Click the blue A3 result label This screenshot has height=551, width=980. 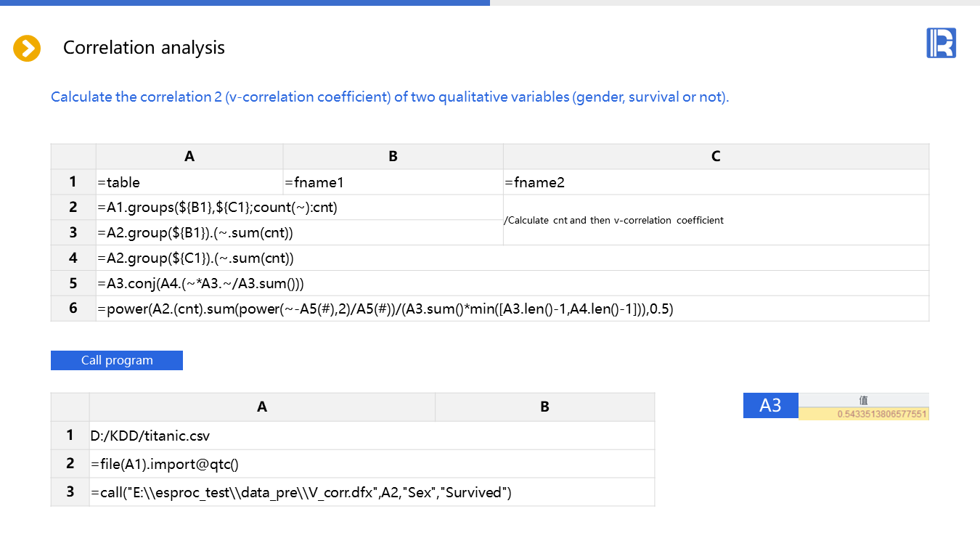coord(770,405)
